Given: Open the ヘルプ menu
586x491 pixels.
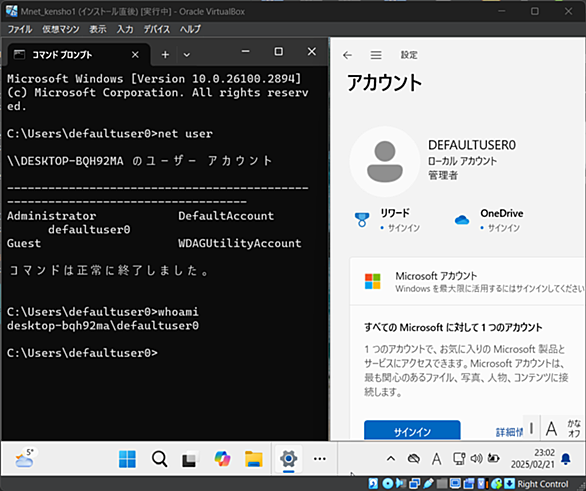Looking at the screenshot, I should 190,29.
